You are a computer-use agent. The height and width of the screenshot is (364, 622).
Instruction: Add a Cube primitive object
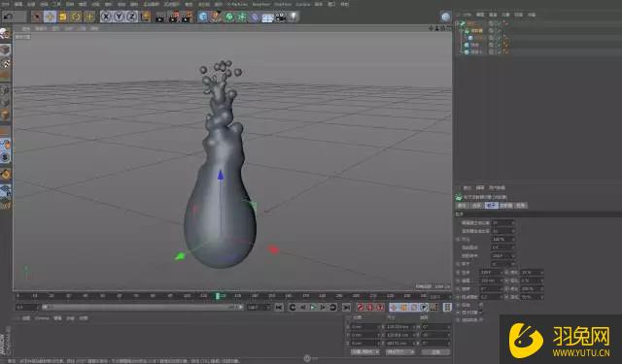[x=203, y=17]
